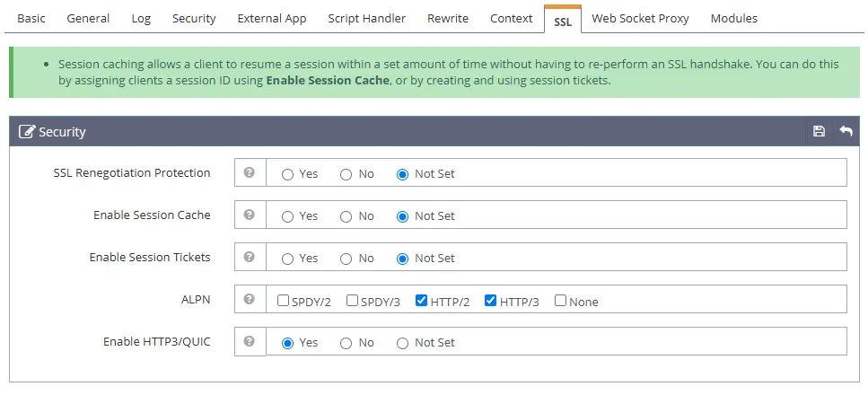Select Not Set for Enable Session Tickets
The height and width of the screenshot is (395, 868).
(x=402, y=259)
